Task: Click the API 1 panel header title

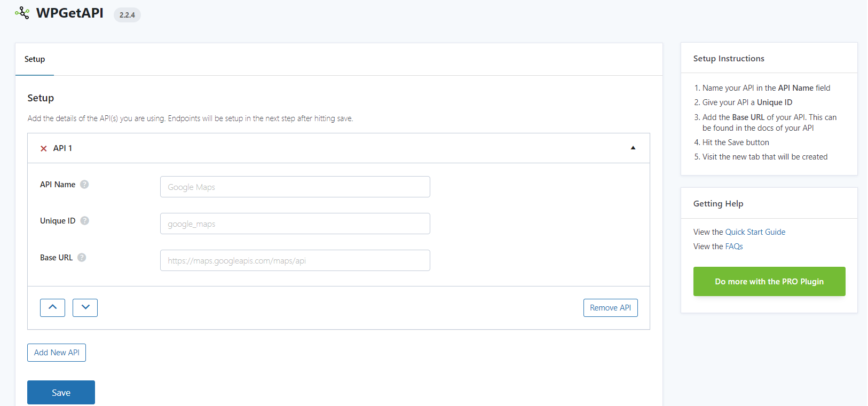Action: tap(62, 148)
